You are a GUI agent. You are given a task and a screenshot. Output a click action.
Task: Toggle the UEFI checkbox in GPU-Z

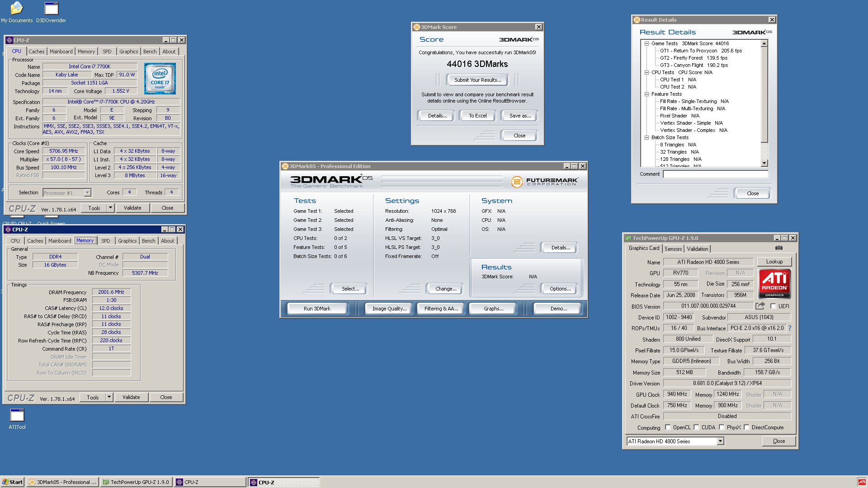773,306
